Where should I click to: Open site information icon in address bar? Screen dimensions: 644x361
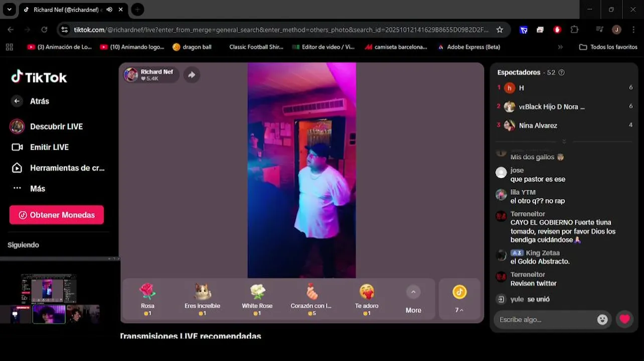pos(64,30)
